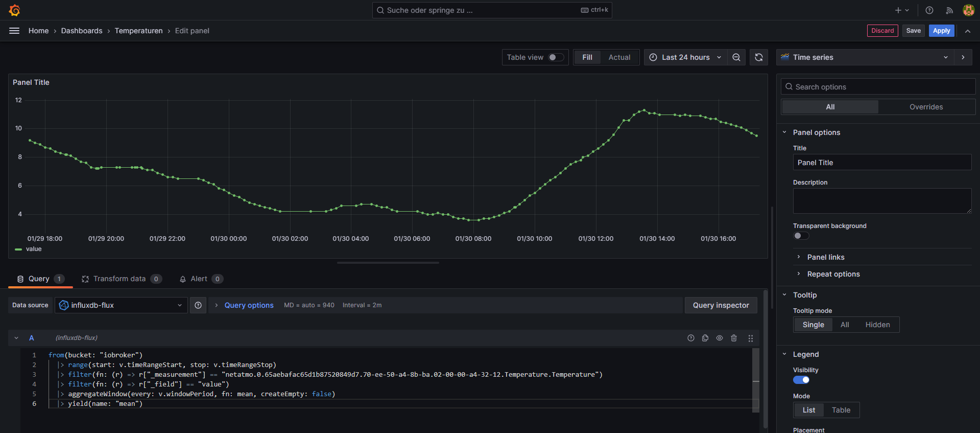Screen dimensions: 980x433
Task: Switch to Query tab
Action: pyautogui.click(x=40, y=279)
